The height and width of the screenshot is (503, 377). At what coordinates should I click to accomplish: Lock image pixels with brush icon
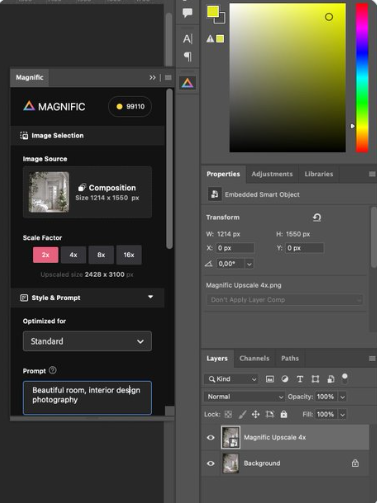242,414
